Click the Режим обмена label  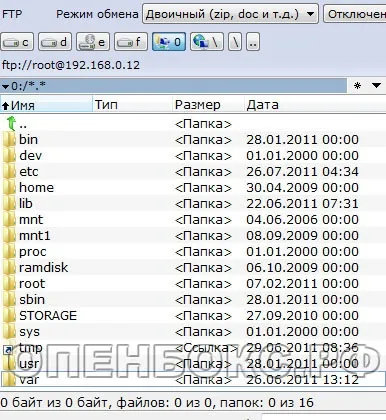tap(97, 14)
